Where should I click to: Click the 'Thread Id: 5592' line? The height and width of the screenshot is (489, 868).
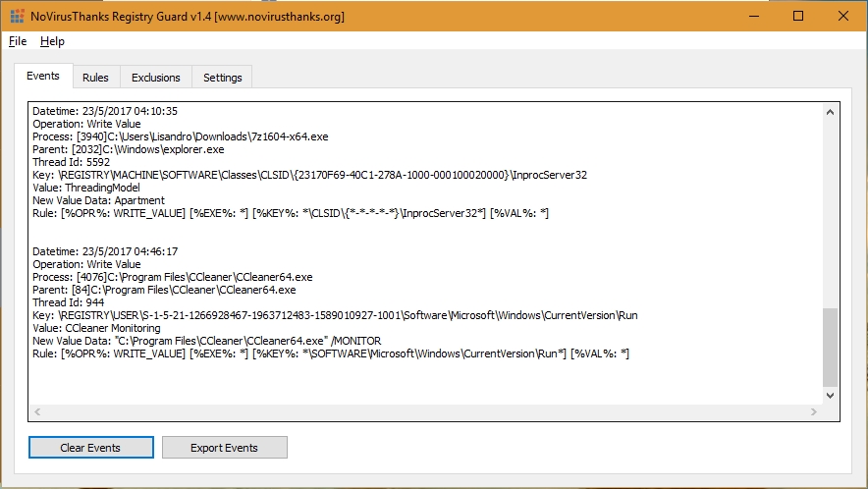(x=71, y=162)
